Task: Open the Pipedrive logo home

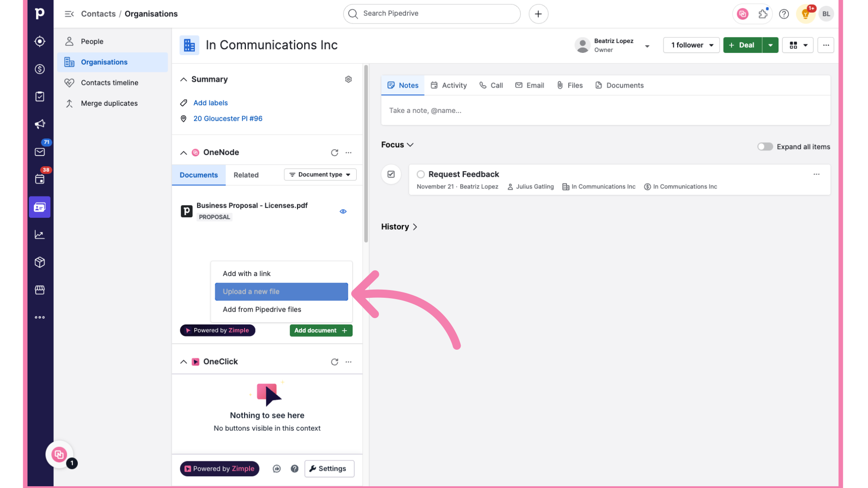Action: coord(40,14)
